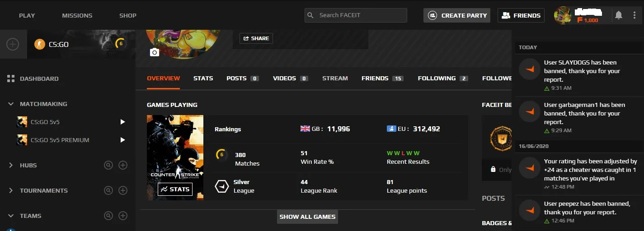
Task: Collapse the Matchmaking section
Action: tap(11, 104)
